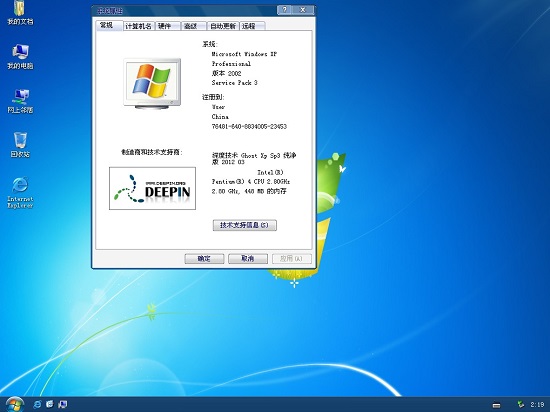Screen dimensions: 550x412
Task: Click the DEEPIN logo image
Action: click(153, 188)
